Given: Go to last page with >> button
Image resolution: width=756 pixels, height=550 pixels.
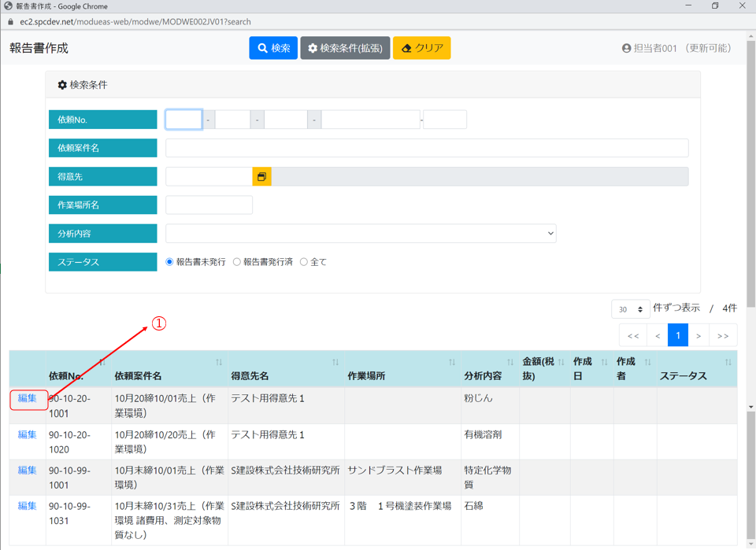Looking at the screenshot, I should tap(723, 336).
